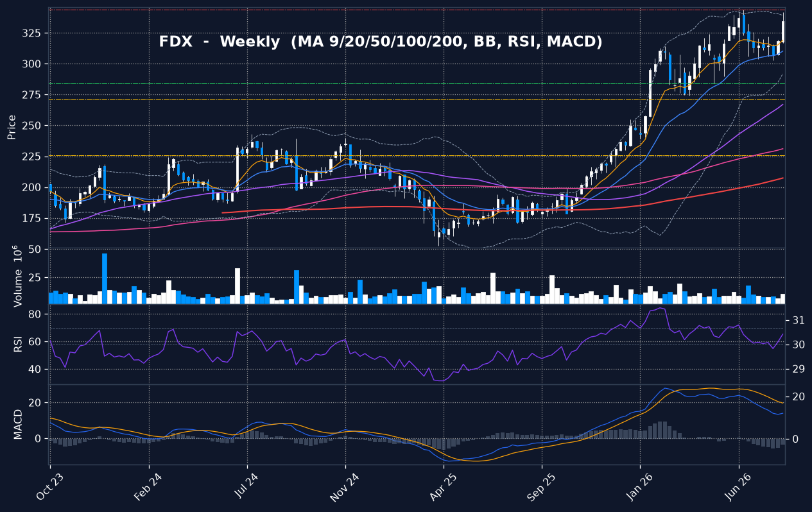Click the last candlestick on the chart
This screenshot has height=512, width=812.
pyautogui.click(x=782, y=28)
